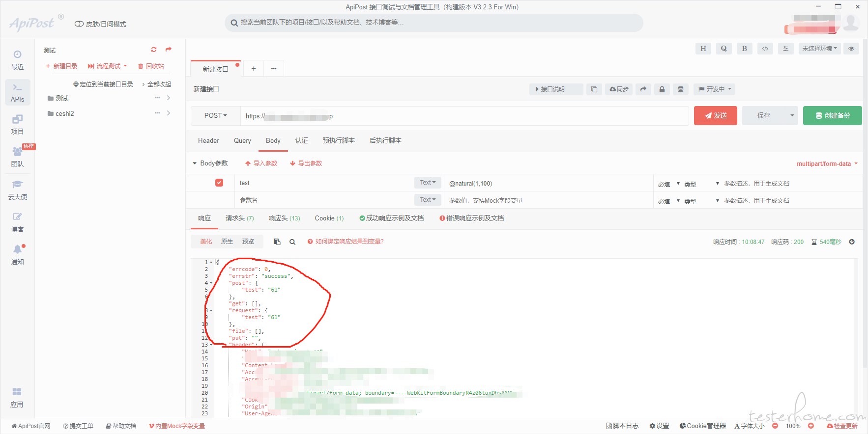Switch to the 预执行脚本 tab
This screenshot has height=434, width=868.
(339, 141)
